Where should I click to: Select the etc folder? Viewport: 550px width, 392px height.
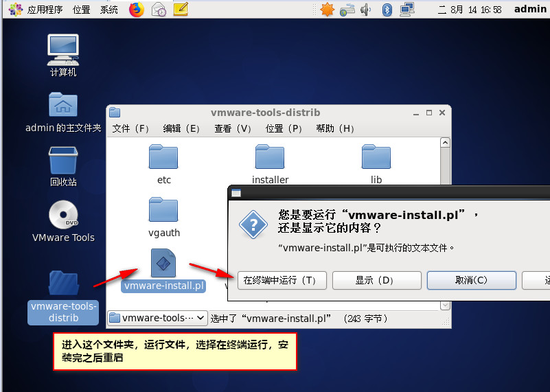[x=164, y=164]
